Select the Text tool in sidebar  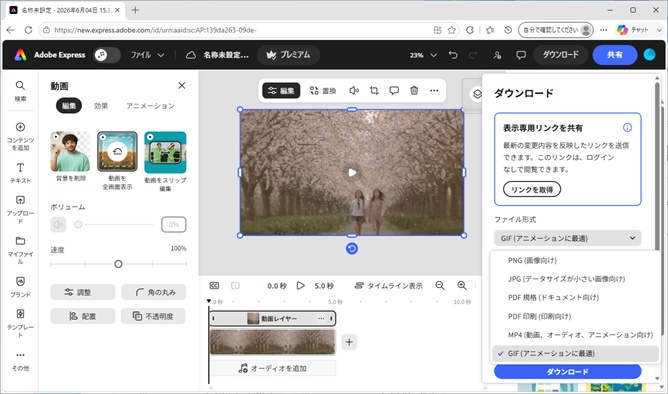[20, 173]
